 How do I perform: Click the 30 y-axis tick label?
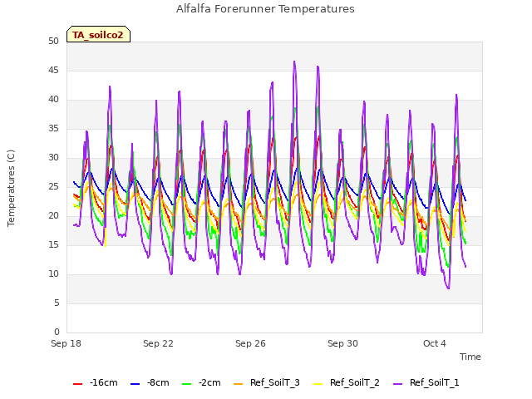[x=53, y=158]
